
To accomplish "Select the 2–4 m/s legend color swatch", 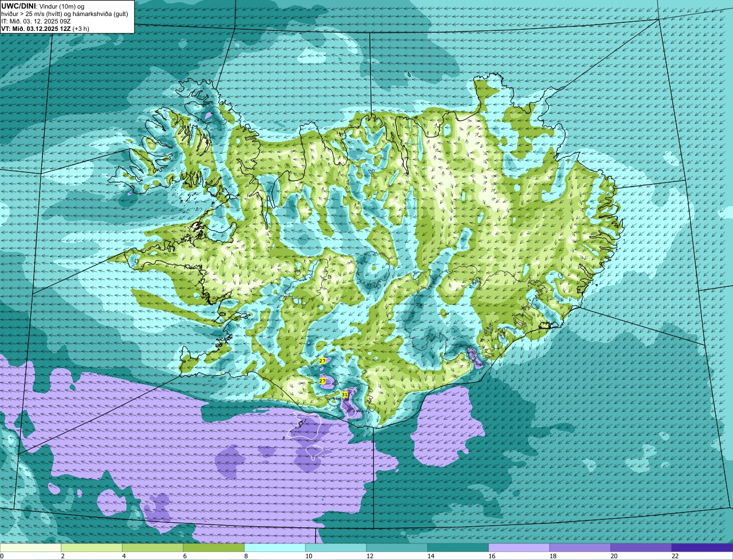I will click(x=92, y=547).
